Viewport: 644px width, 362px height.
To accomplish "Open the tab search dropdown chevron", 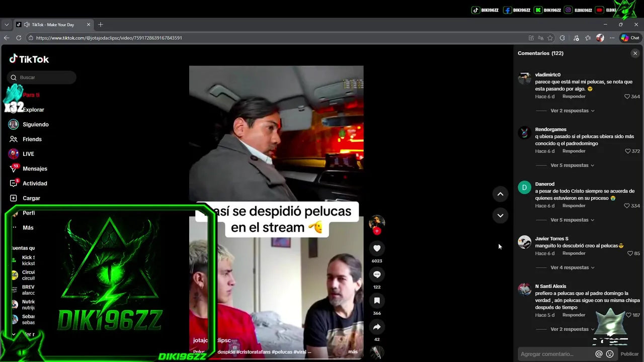I will point(7,25).
